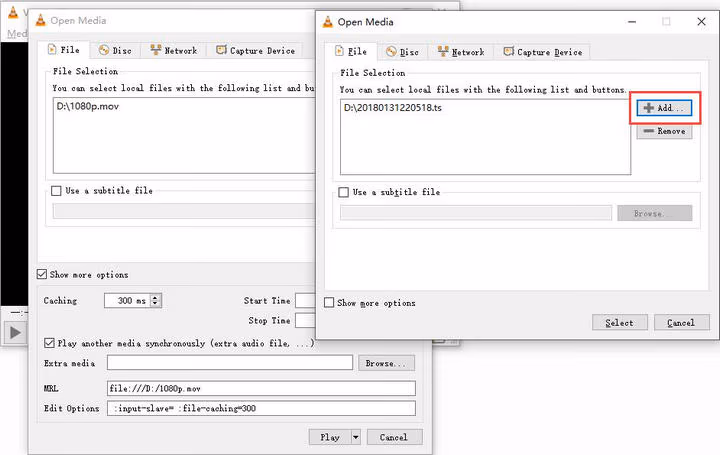
Task: Select file D:\1080p.mov in back dialog list
Action: click(x=88, y=107)
